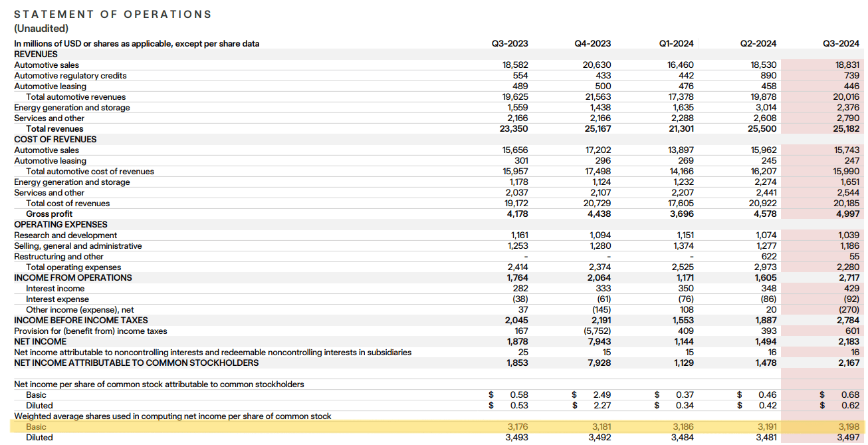This screenshot has height=445, width=868.
Task: Click the noncontrolling interests row label
Action: (213, 353)
